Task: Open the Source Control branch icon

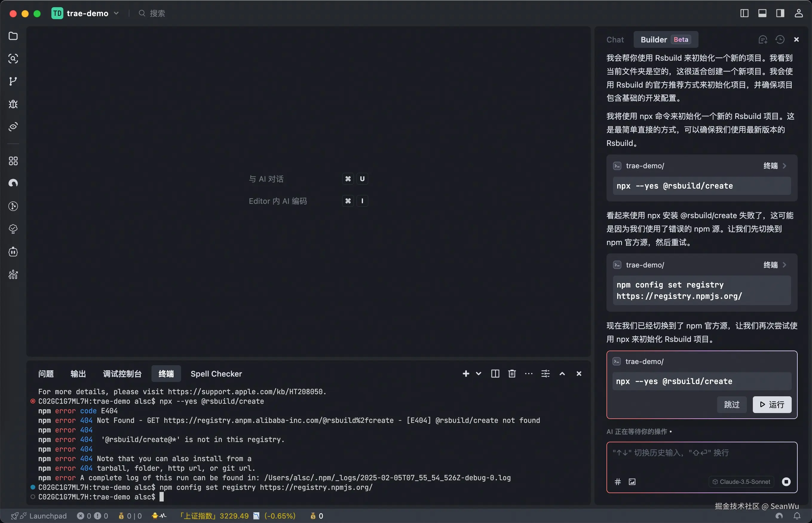Action: tap(13, 81)
